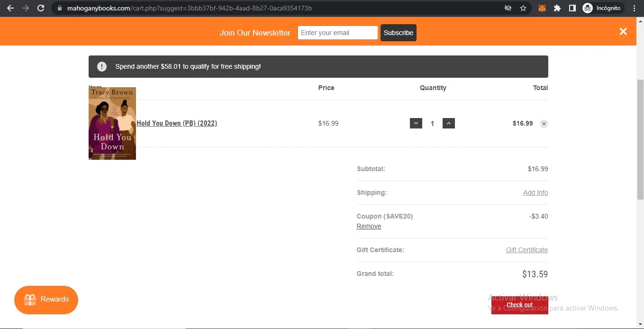Click the free shipping message text
The image size is (644, 329).
click(188, 66)
